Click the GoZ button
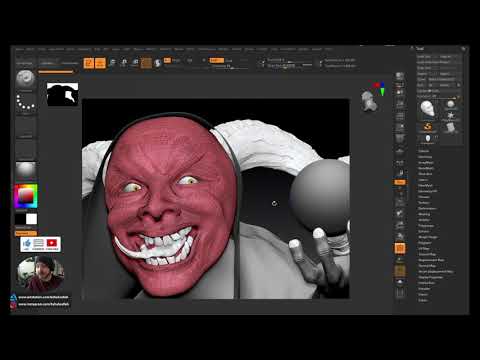 pyautogui.click(x=421, y=85)
